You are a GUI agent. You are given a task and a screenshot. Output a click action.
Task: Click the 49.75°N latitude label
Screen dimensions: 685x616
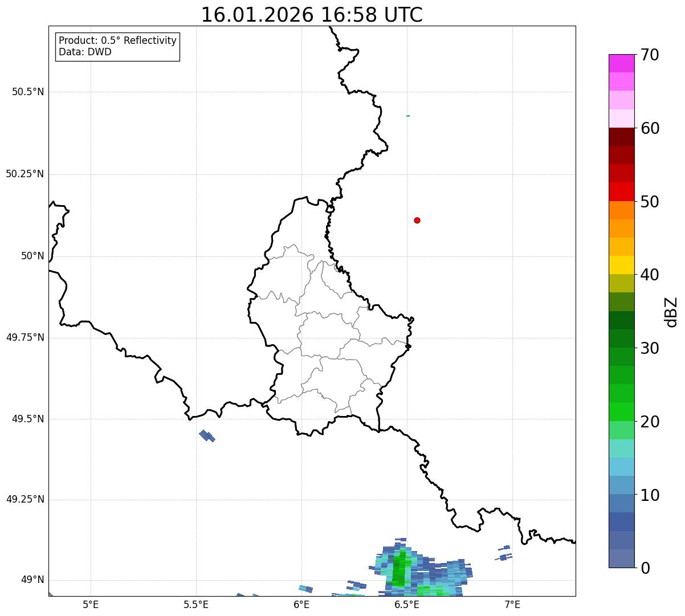tap(25, 337)
